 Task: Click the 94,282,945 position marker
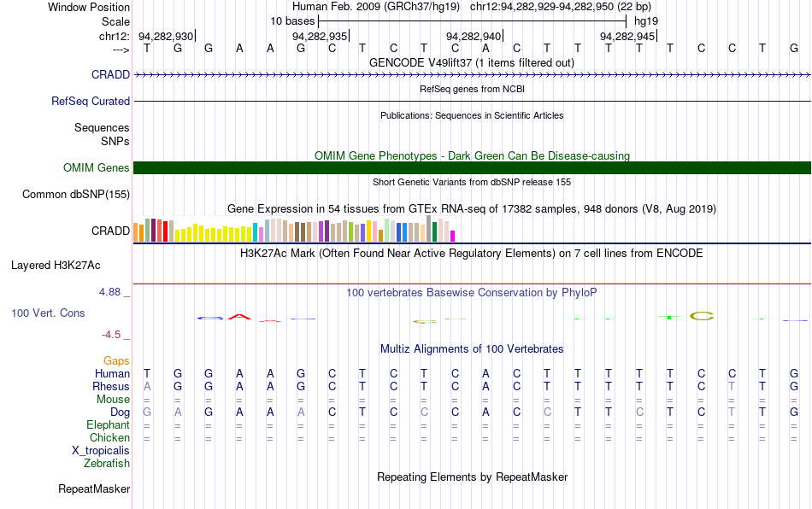[x=628, y=36]
